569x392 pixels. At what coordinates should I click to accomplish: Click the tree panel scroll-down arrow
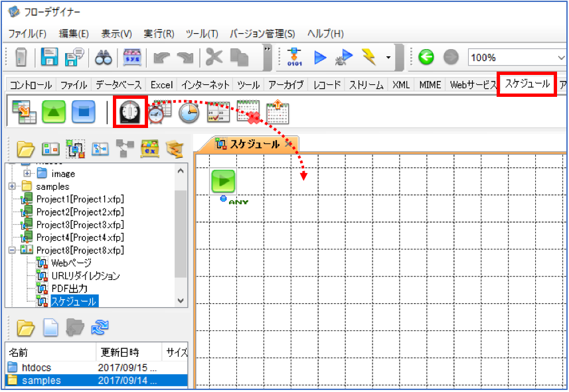tap(181, 300)
